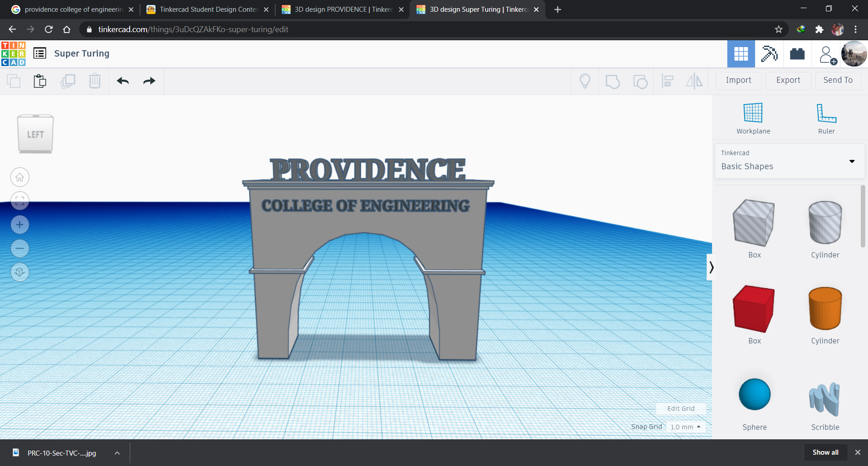Redo the last action
Viewport: 868px width, 466px height.
(149, 81)
